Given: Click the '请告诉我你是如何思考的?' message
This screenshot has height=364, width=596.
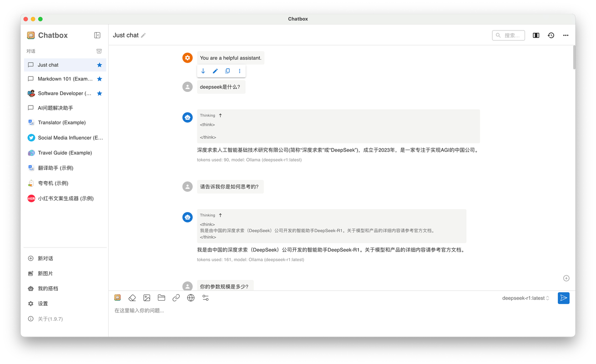Looking at the screenshot, I should 229,187.
